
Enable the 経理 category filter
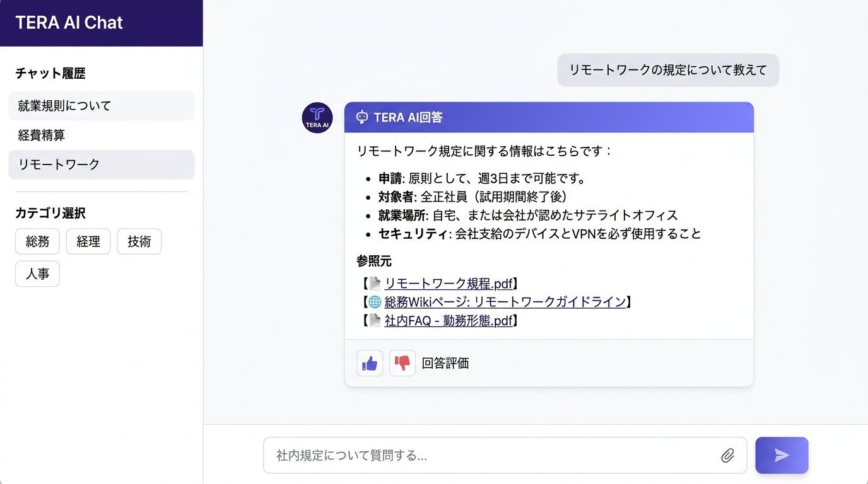pyautogui.click(x=88, y=241)
